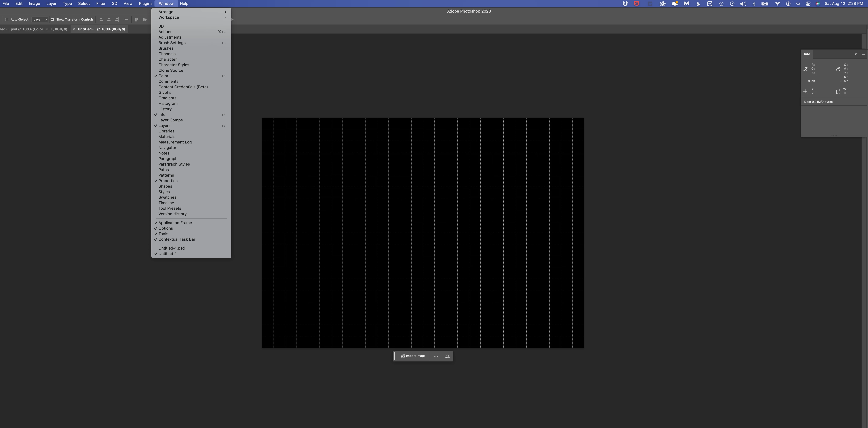Open contextual task bar properties icon
The height and width of the screenshot is (428, 868).
click(x=447, y=356)
